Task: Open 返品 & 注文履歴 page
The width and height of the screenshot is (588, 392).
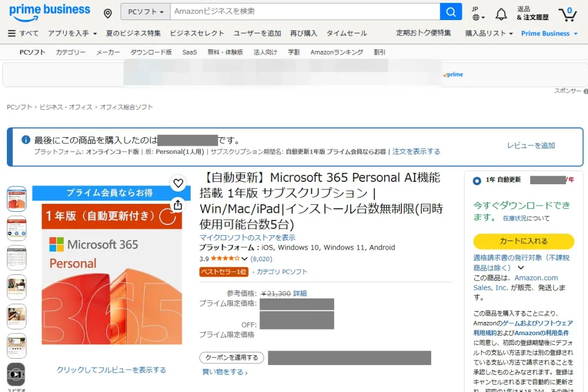Action: (x=532, y=14)
